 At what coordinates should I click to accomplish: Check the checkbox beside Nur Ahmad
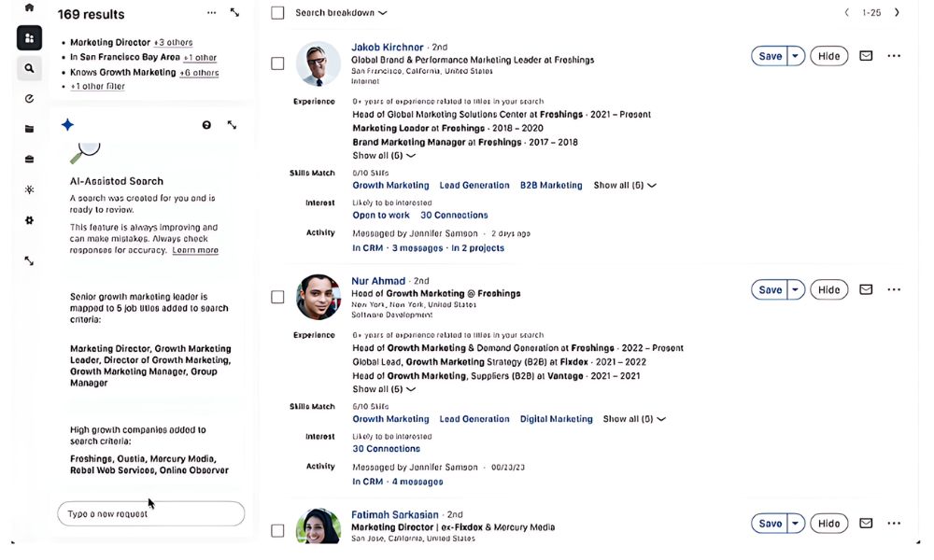[x=277, y=297]
